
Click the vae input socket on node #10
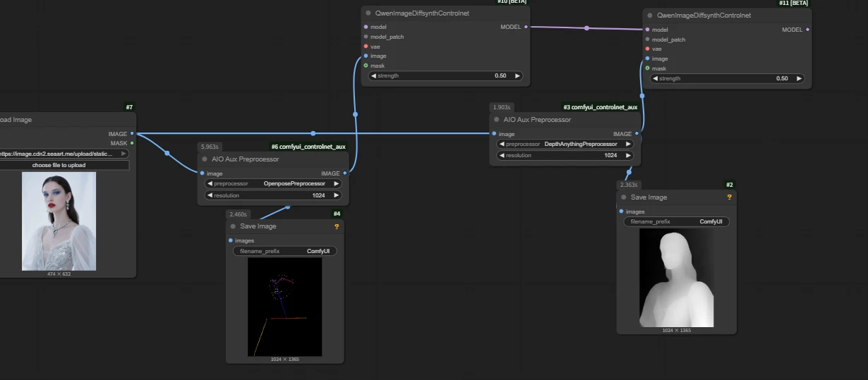[366, 47]
